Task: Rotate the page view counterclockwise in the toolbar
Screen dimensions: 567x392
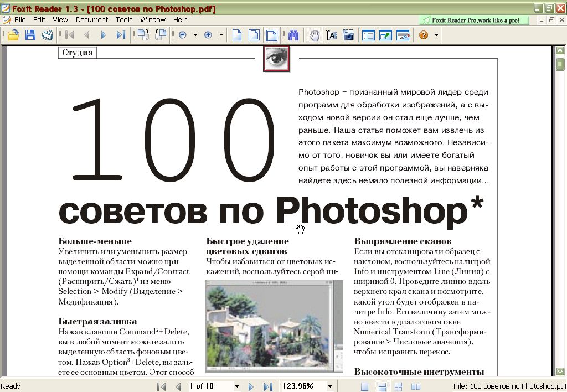Action: coord(161,35)
